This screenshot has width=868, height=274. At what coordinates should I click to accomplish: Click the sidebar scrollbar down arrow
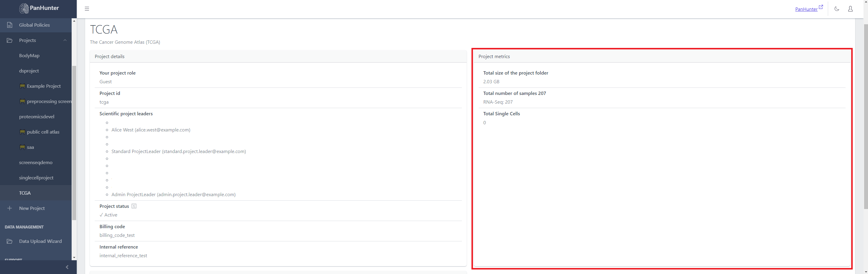click(74, 258)
